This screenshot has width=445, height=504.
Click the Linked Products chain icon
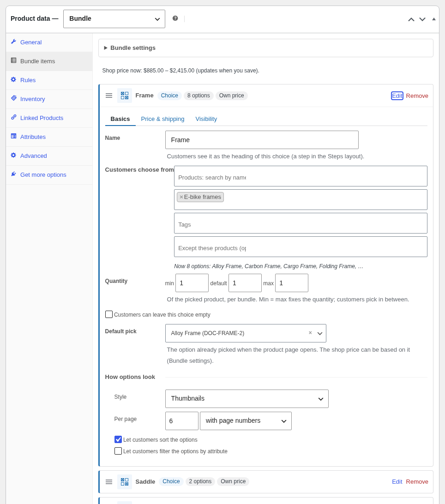pos(13,117)
